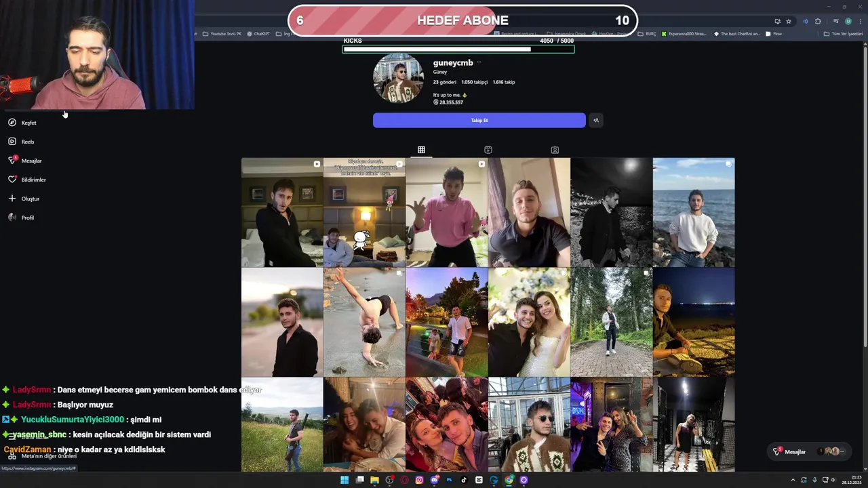Open the wedding couple photo post
868x488 pixels.
coord(529,322)
